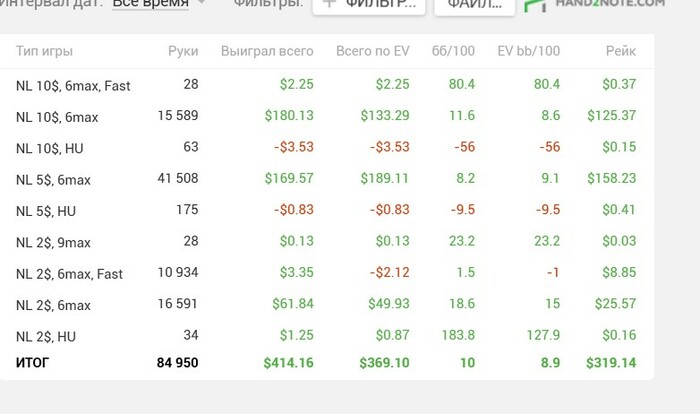Sort by the 'Тип игры' column header
This screenshot has width=700, height=414.
(44, 51)
